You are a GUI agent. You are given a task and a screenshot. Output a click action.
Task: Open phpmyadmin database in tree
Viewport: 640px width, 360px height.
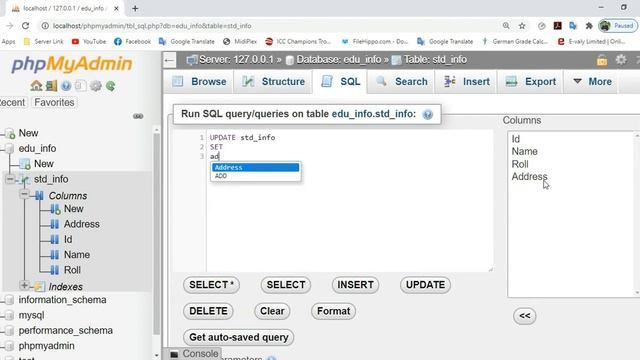click(47, 346)
